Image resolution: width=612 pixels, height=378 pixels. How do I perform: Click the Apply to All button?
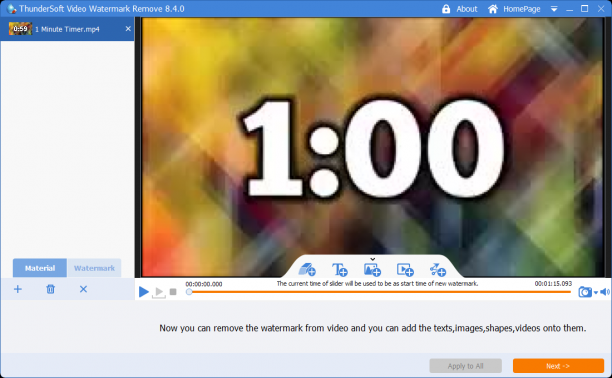pos(466,366)
